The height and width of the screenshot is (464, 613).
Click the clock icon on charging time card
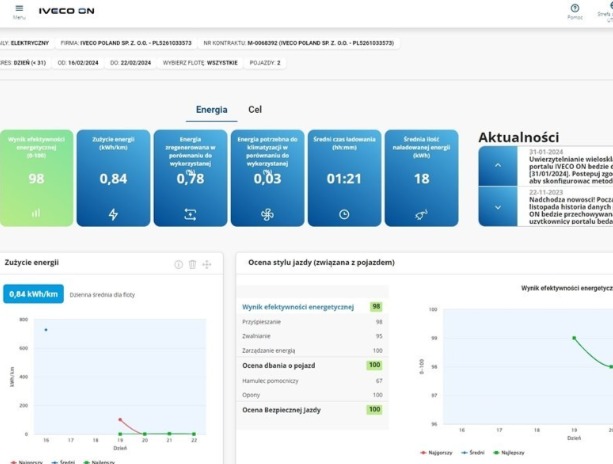click(344, 214)
